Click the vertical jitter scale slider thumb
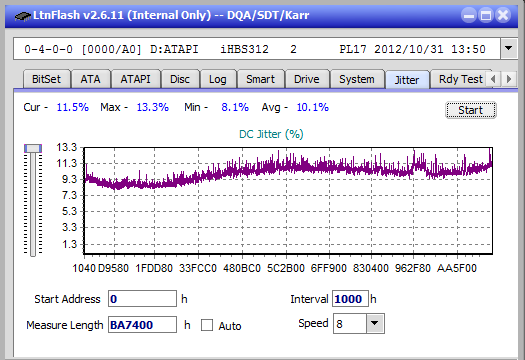This screenshot has height=360, width=525. (33, 148)
